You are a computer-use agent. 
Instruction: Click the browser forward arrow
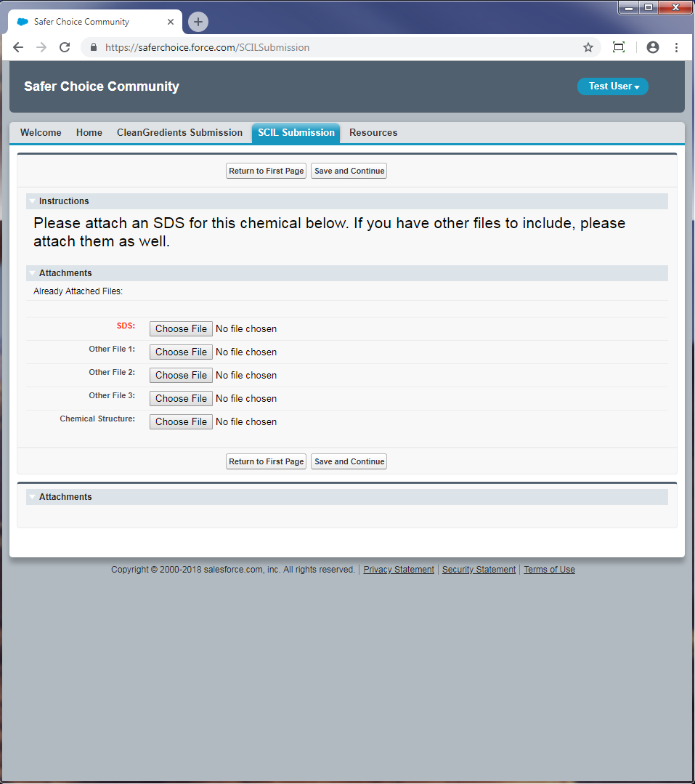tap(41, 47)
